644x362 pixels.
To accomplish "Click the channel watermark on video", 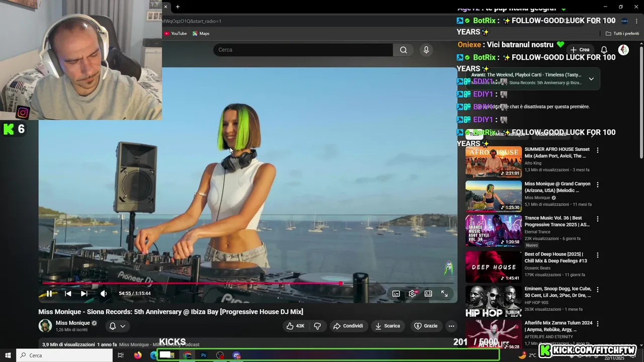I will [448, 268].
